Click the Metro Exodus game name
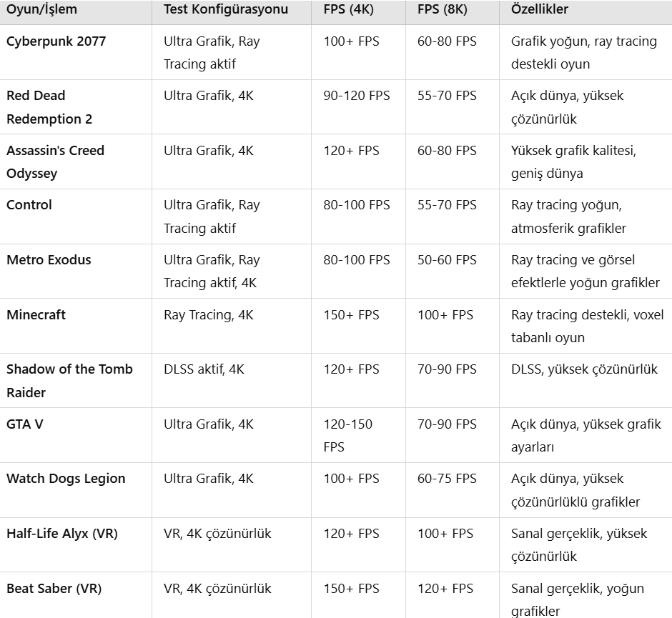Screen dimensions: 672x618 (x=49, y=259)
